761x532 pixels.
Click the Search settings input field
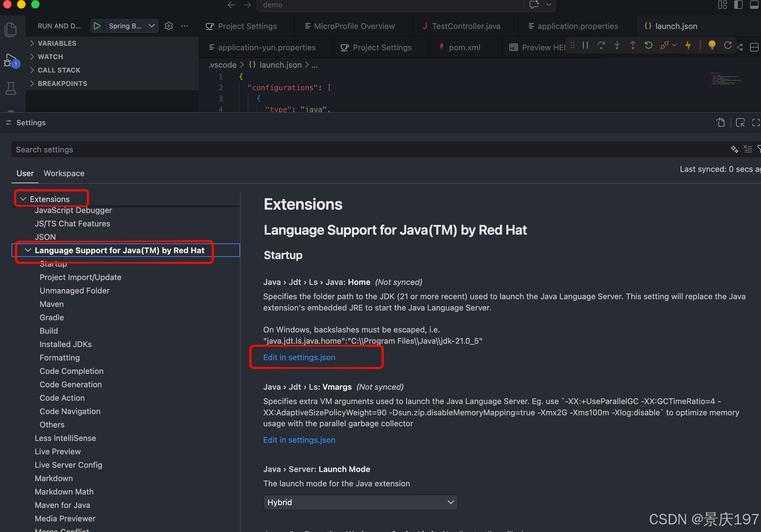[365, 150]
